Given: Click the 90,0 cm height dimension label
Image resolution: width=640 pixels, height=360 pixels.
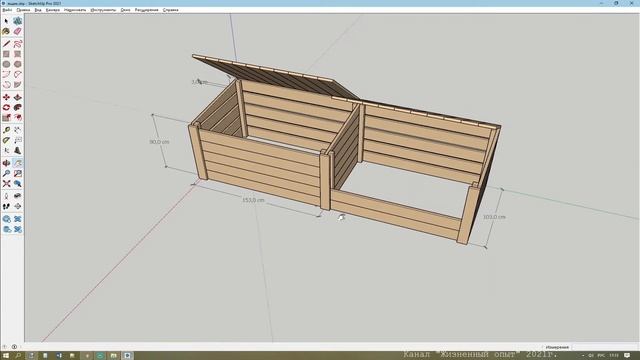Looking at the screenshot, I should click(x=159, y=142).
